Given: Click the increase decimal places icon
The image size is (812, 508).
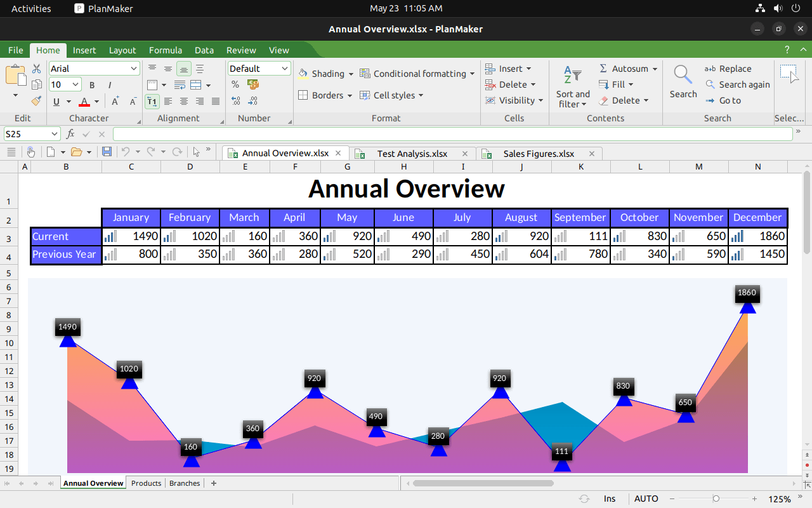Looking at the screenshot, I should click(x=235, y=100).
